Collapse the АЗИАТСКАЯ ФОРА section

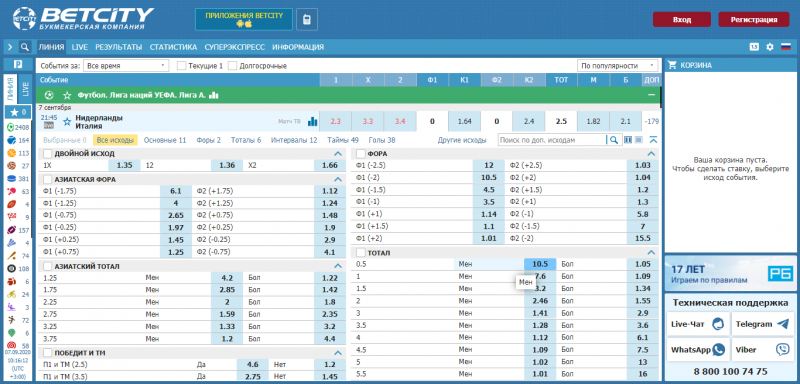[x=337, y=179]
